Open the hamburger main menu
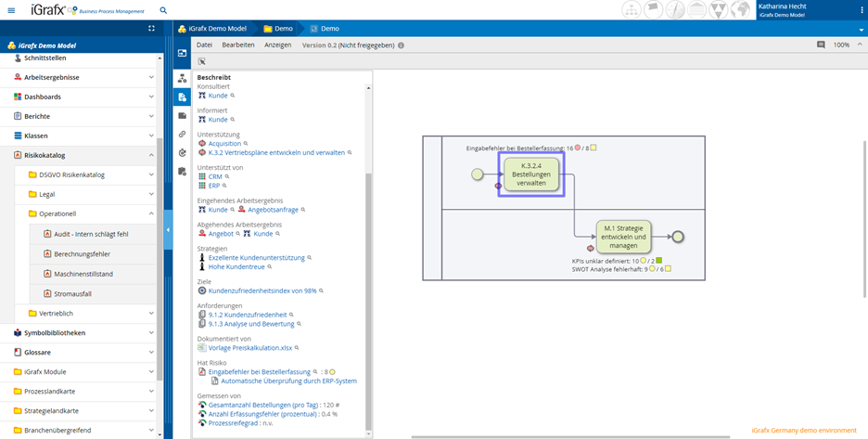This screenshot has width=868, height=439. click(x=12, y=10)
